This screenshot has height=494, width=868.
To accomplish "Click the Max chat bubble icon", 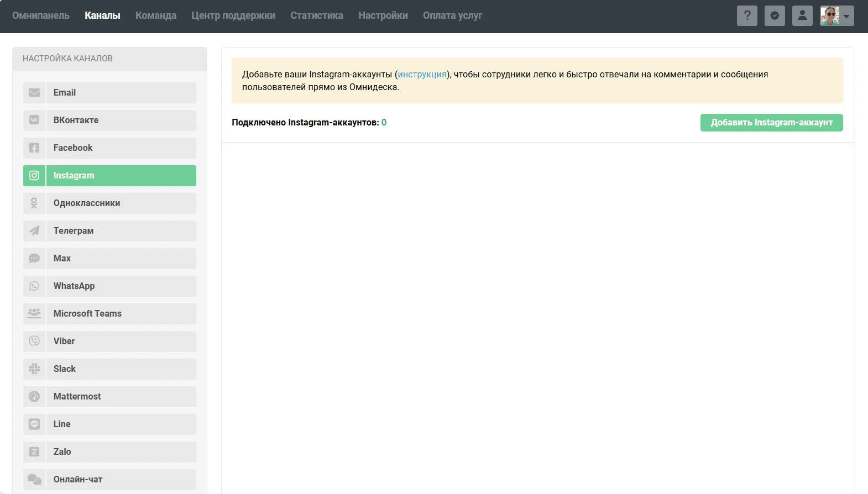I will (34, 259).
